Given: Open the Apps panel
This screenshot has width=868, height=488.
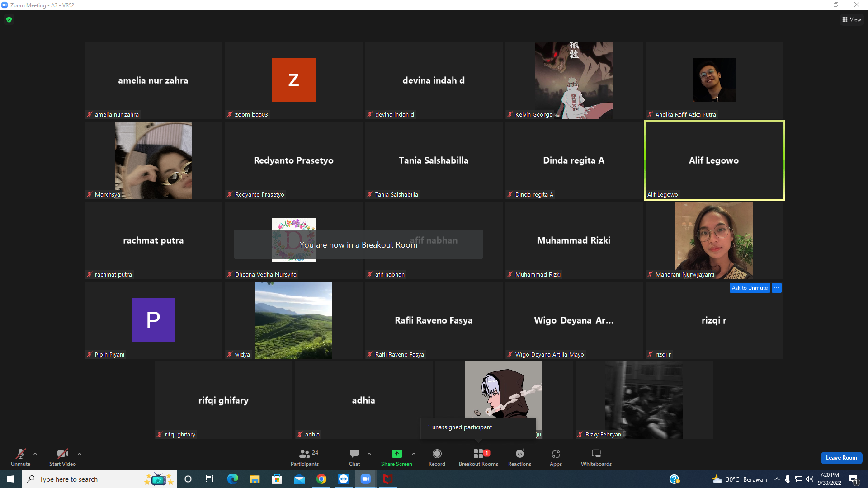Looking at the screenshot, I should pyautogui.click(x=556, y=457).
